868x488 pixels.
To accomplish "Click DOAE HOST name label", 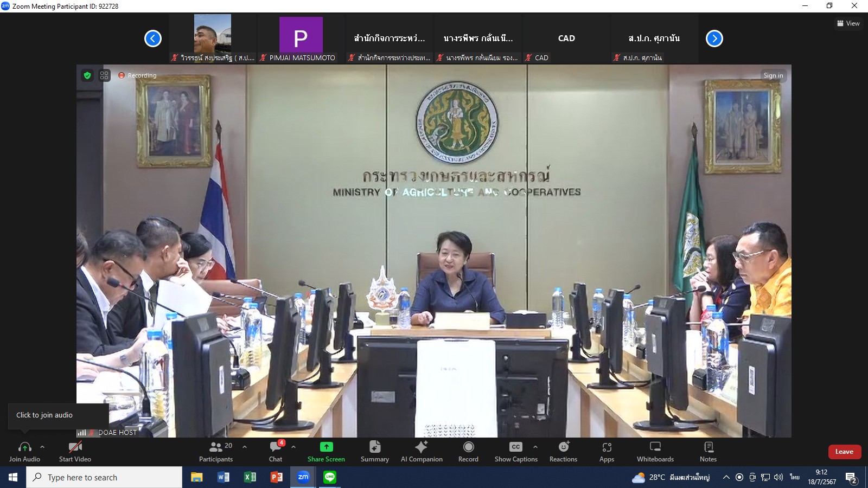I will click(117, 433).
